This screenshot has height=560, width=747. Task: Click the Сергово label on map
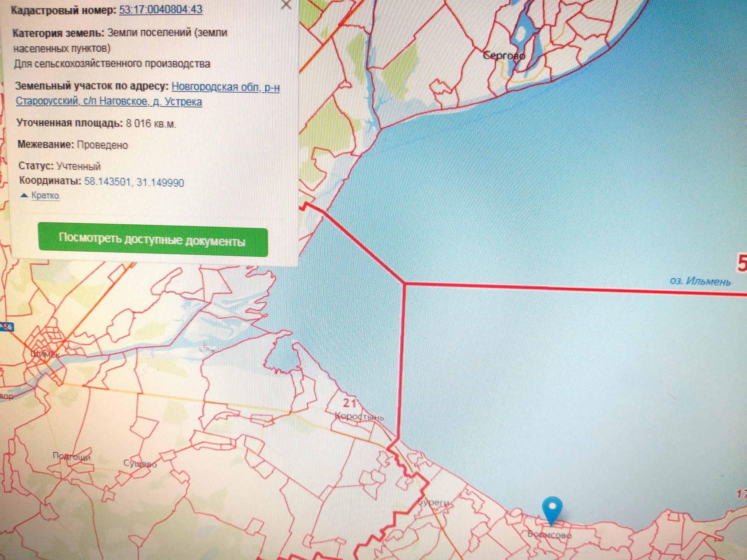(503, 56)
